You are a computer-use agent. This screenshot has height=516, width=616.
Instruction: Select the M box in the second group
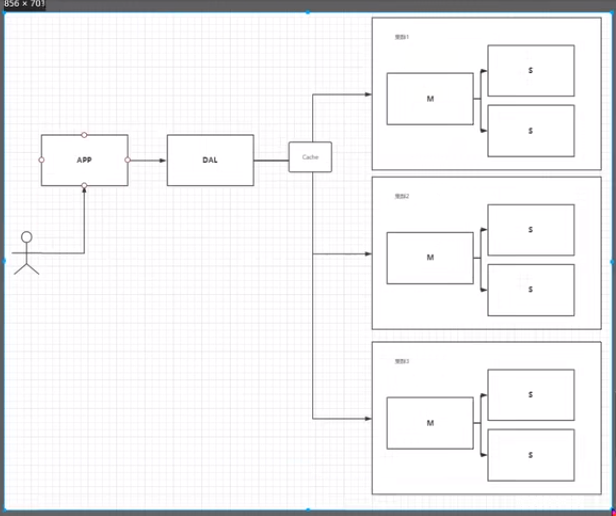click(x=430, y=258)
